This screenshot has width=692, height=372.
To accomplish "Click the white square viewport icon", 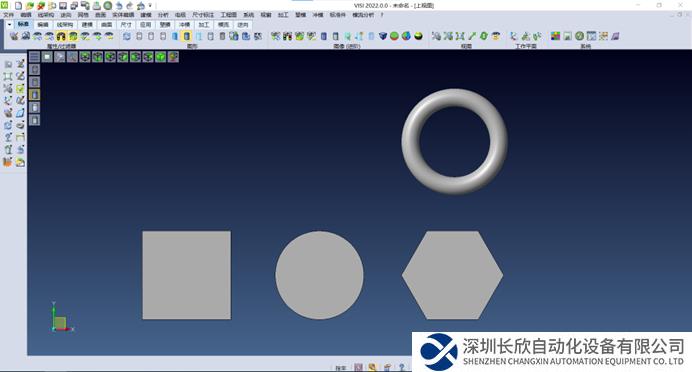I will pos(47,56).
